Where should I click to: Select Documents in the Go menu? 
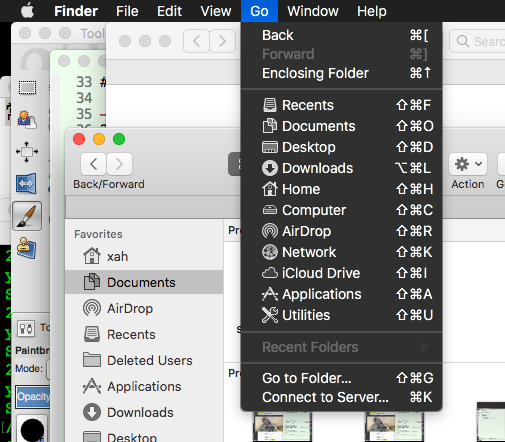click(x=341, y=126)
